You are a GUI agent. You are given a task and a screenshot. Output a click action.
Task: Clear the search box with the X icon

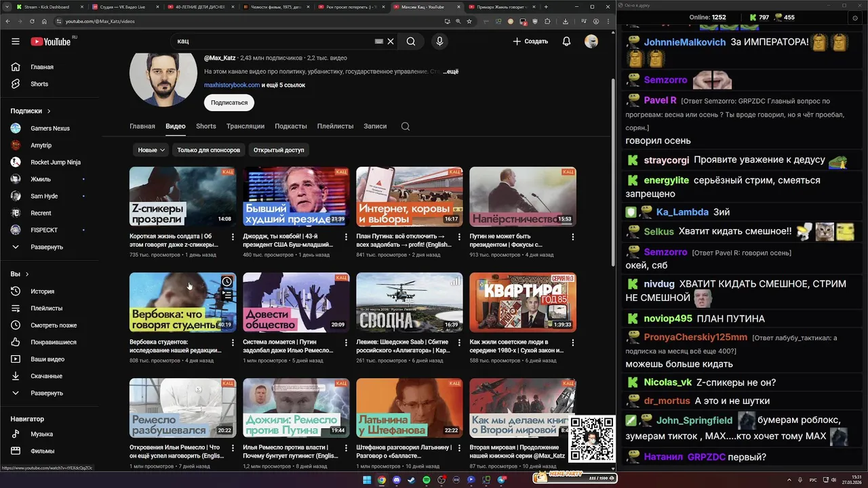391,41
